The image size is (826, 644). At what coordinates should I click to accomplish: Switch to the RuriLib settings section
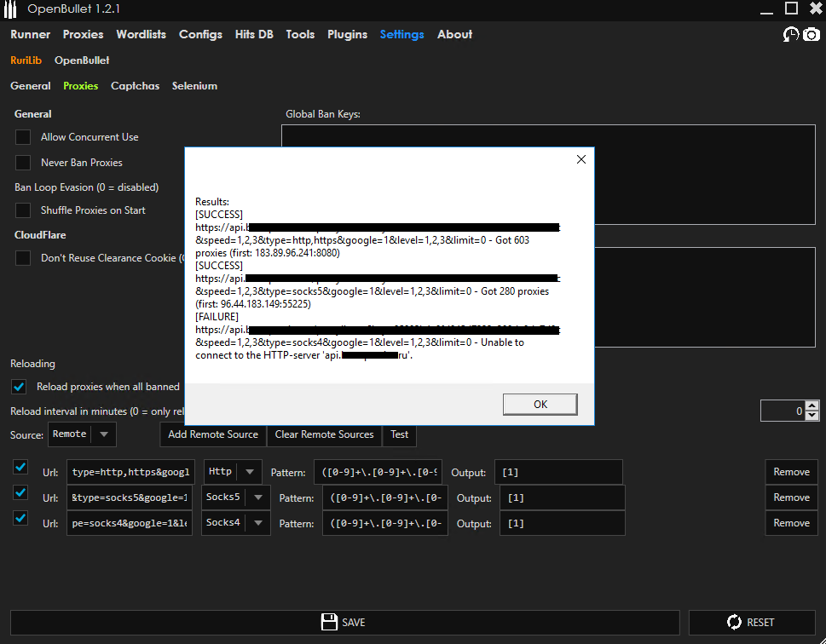click(26, 60)
